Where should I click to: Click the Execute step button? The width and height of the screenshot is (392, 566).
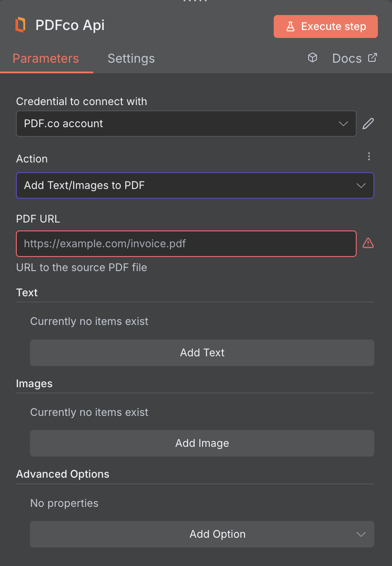(325, 26)
